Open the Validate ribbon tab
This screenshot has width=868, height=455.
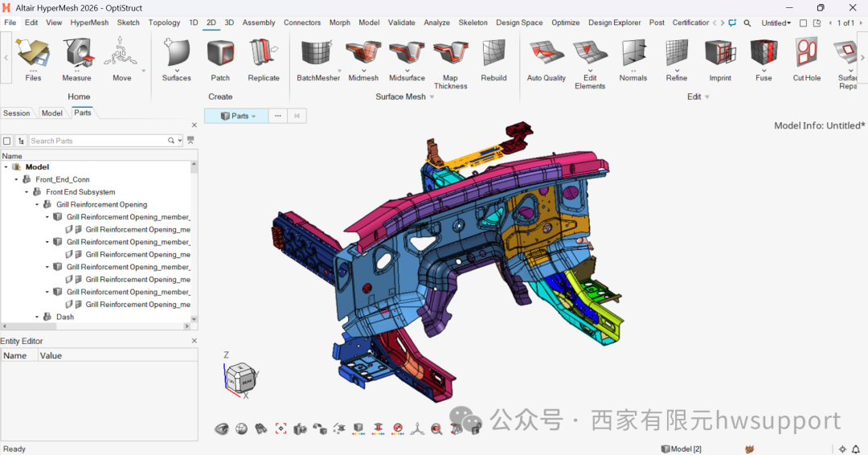(x=401, y=23)
